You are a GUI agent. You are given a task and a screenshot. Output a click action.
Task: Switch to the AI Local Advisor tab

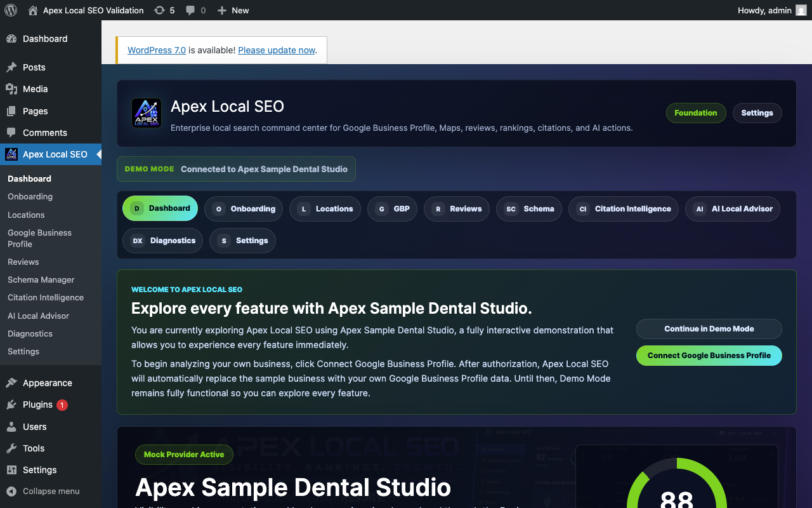click(733, 209)
